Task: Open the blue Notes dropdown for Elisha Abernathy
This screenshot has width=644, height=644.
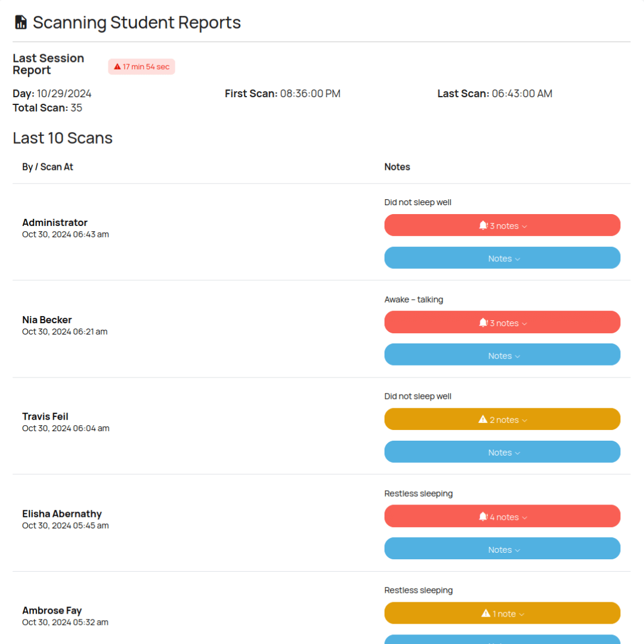Action: point(502,549)
